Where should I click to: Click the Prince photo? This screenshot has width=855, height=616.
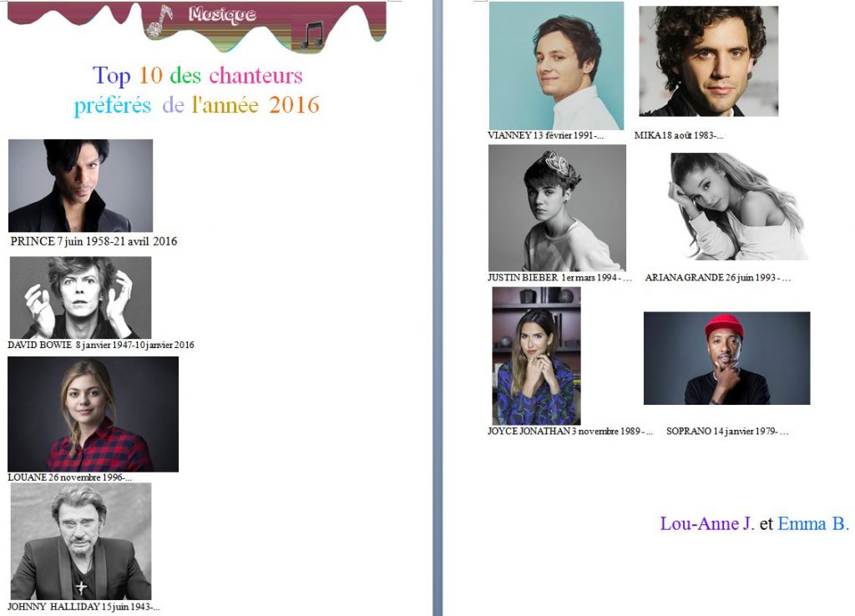point(81,185)
